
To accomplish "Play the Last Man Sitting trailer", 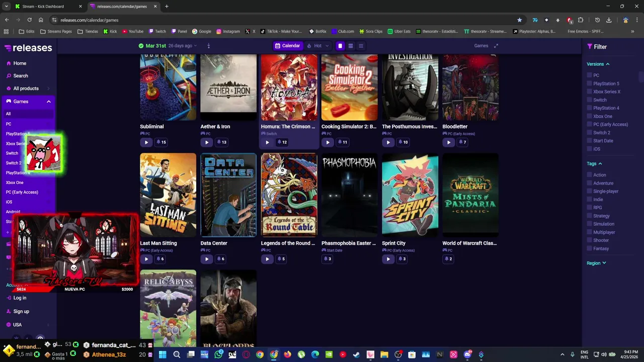I will point(146,259).
